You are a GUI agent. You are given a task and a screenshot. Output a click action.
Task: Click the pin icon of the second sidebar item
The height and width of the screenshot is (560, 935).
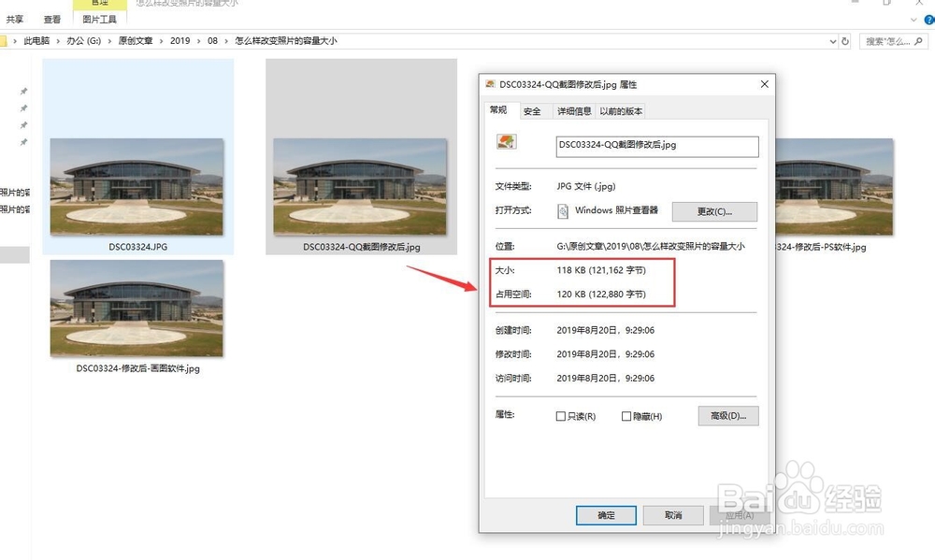tap(23, 108)
